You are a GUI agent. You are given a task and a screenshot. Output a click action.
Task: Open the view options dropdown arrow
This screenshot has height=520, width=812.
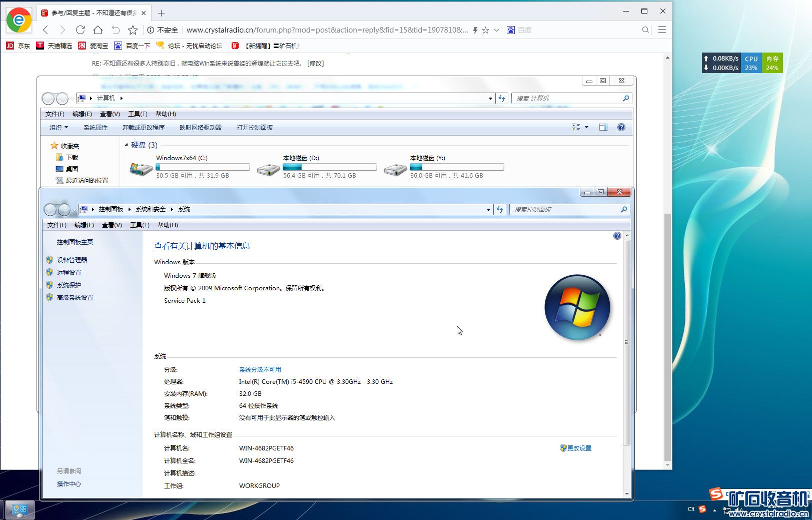[586, 128]
